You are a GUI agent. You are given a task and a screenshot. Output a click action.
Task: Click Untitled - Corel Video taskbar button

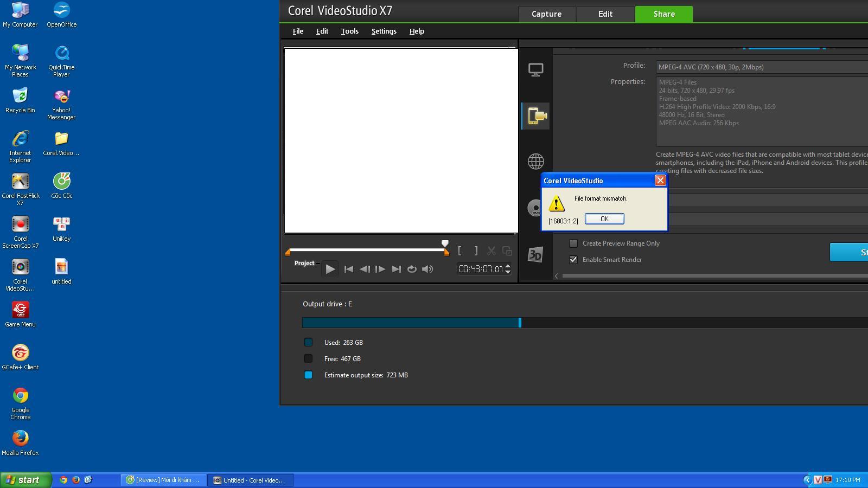pyautogui.click(x=250, y=480)
